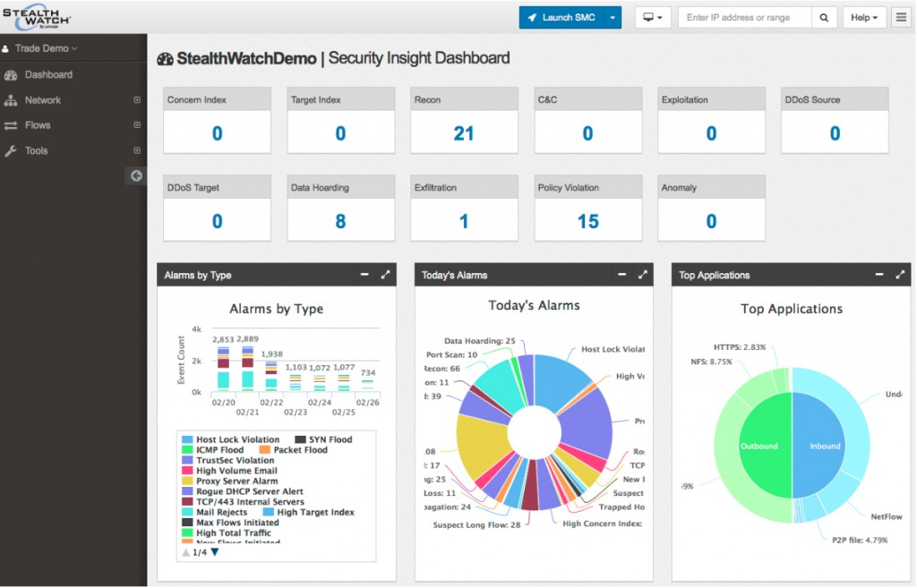Select the Inbound segment of Top Applications
The width and height of the screenshot is (917, 588).
818,446
